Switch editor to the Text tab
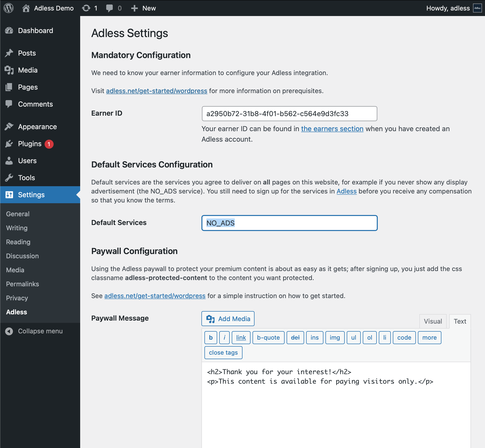Image resolution: width=485 pixels, height=448 pixels. pos(460,321)
